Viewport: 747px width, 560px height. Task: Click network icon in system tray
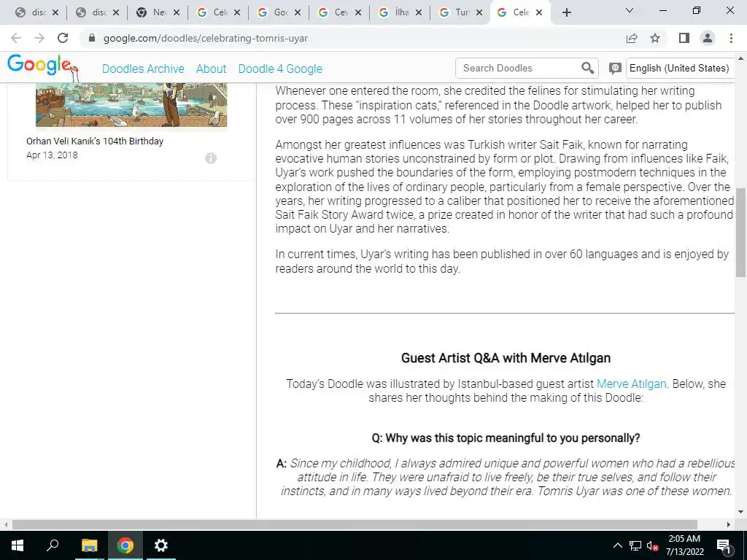click(x=635, y=545)
